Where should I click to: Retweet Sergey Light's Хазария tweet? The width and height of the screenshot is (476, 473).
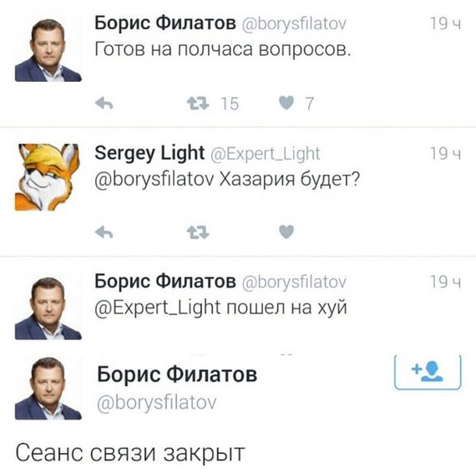tap(198, 232)
